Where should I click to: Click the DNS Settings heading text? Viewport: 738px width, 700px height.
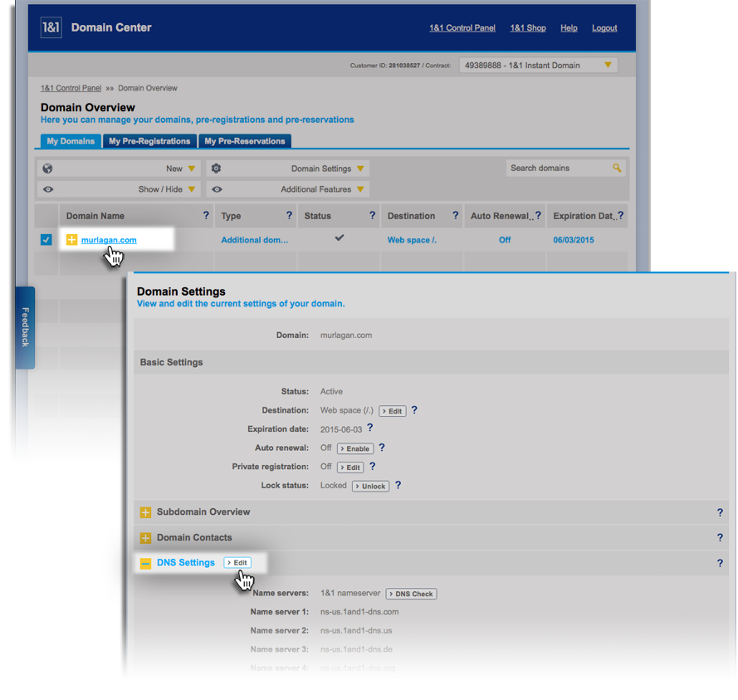coord(185,562)
